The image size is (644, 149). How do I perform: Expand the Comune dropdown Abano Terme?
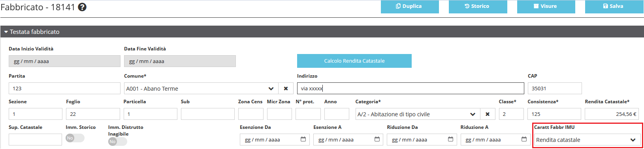pos(201,89)
